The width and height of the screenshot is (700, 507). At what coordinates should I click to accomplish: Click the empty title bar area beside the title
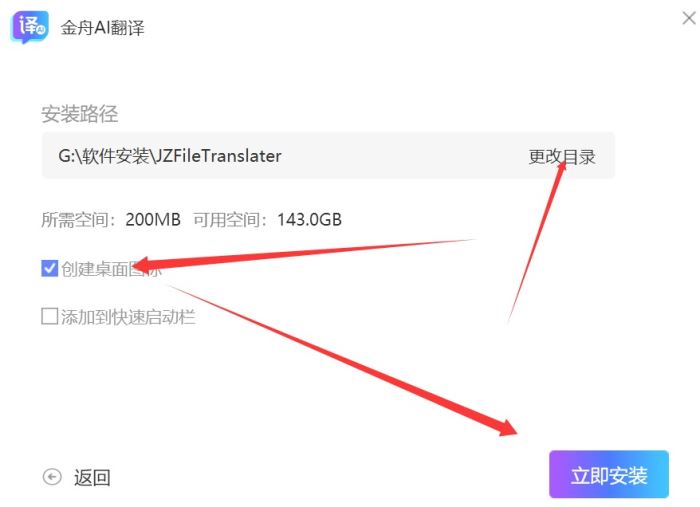point(402,27)
